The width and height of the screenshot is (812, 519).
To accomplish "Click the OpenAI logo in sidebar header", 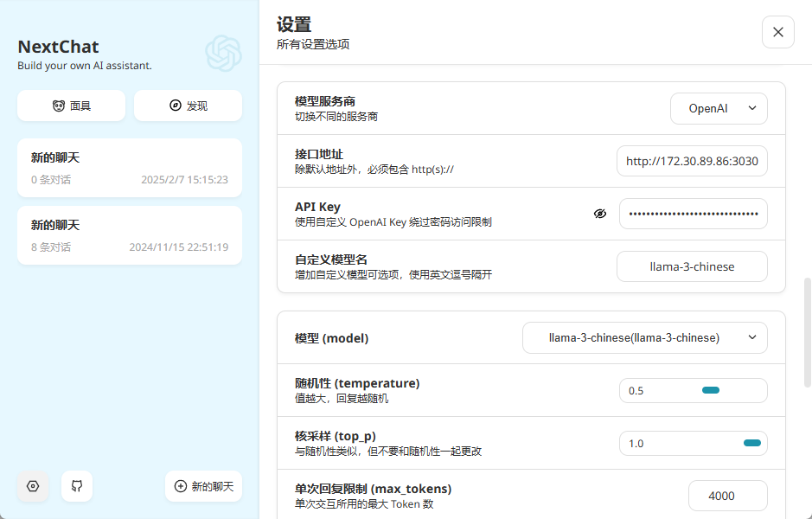I will click(223, 53).
